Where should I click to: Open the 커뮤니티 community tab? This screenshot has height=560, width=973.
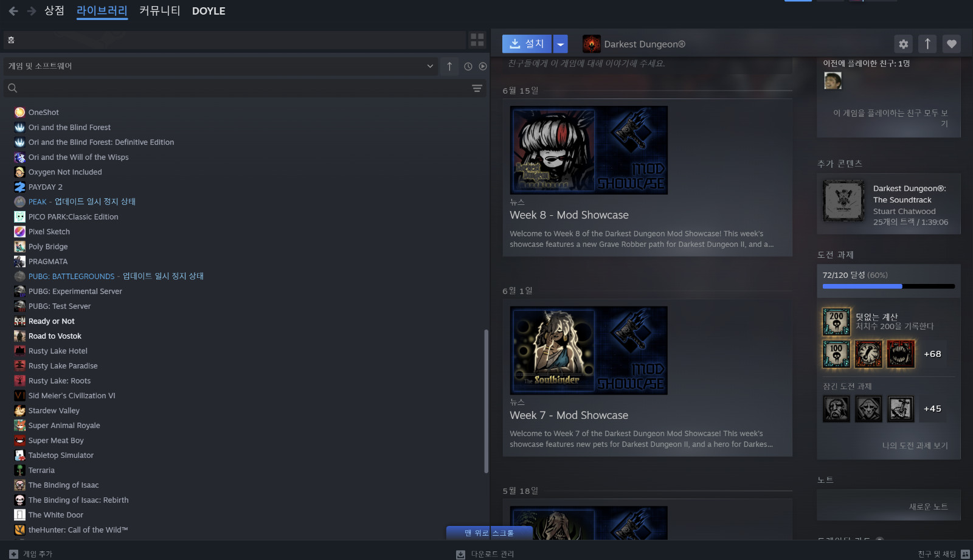[x=160, y=11]
